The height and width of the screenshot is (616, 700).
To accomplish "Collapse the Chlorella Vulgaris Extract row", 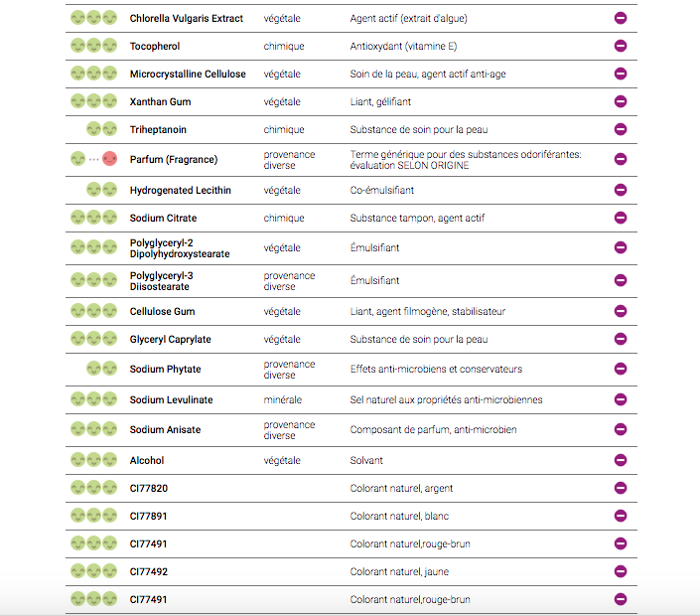I will 621,18.
